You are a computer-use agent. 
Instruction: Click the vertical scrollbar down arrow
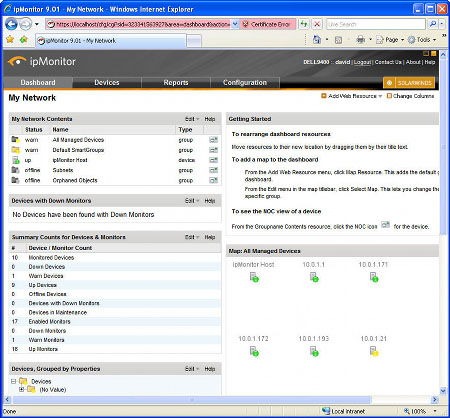(443, 391)
